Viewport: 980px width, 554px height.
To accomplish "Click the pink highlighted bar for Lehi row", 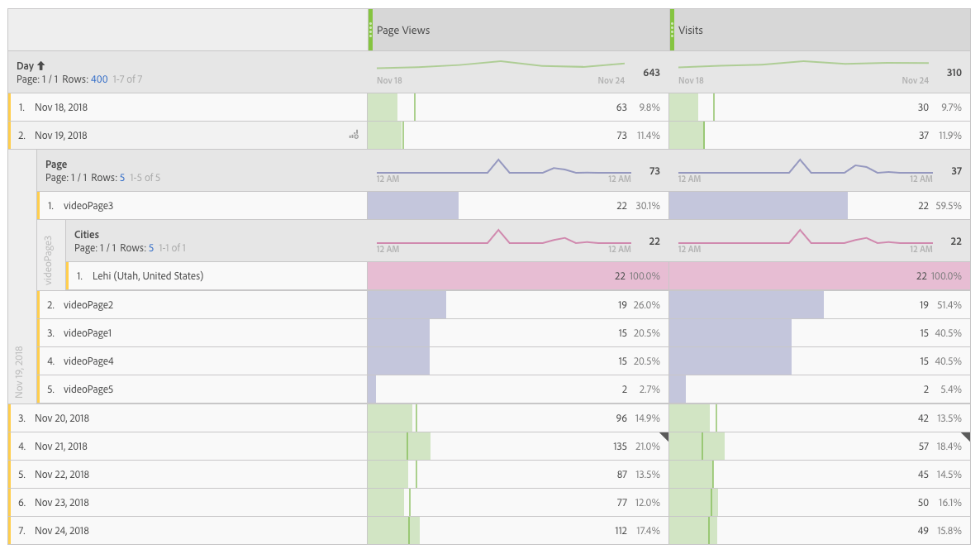I will 496,275.
